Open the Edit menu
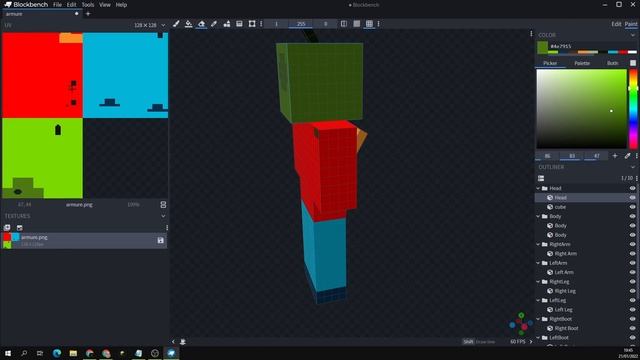 [71, 5]
